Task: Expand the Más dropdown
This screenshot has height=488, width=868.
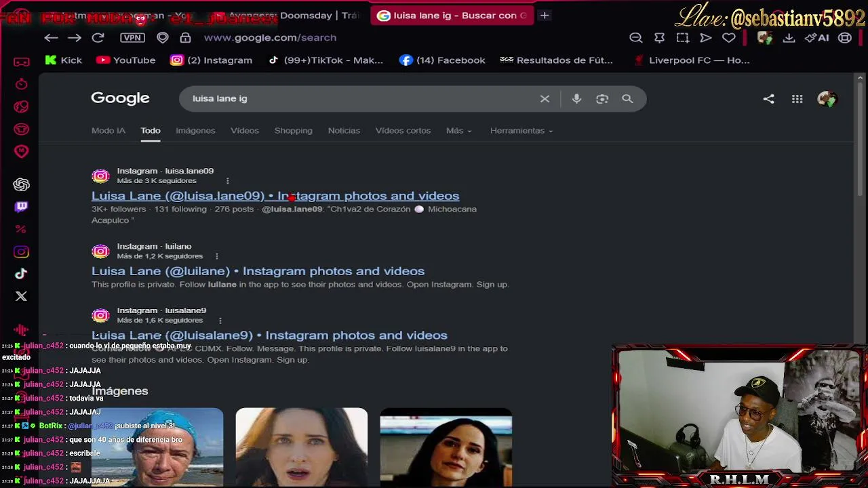Action: click(x=459, y=131)
